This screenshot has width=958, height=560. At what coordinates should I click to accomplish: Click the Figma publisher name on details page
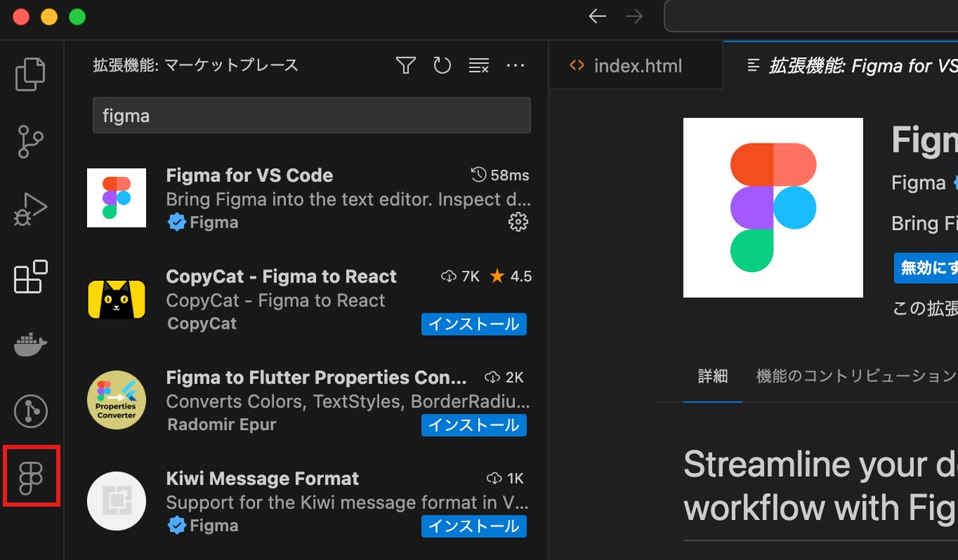pos(918,183)
